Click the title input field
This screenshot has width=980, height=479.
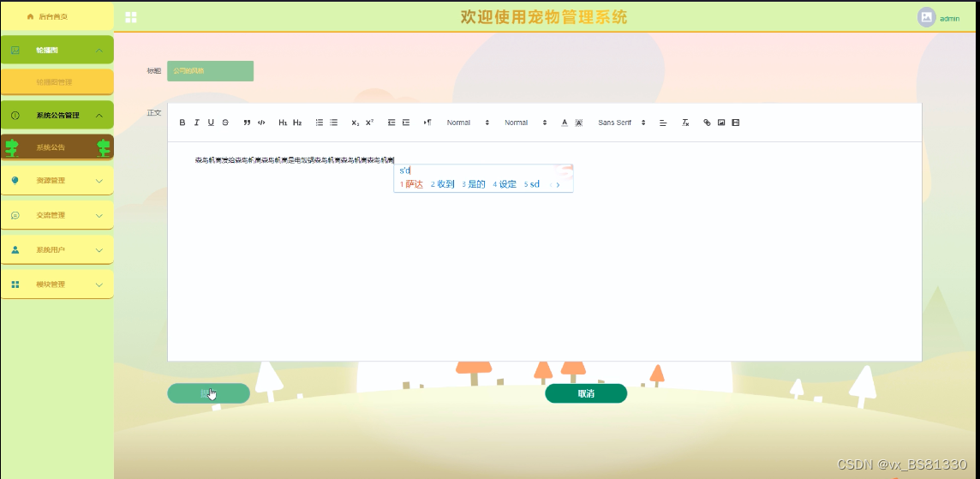(210, 70)
